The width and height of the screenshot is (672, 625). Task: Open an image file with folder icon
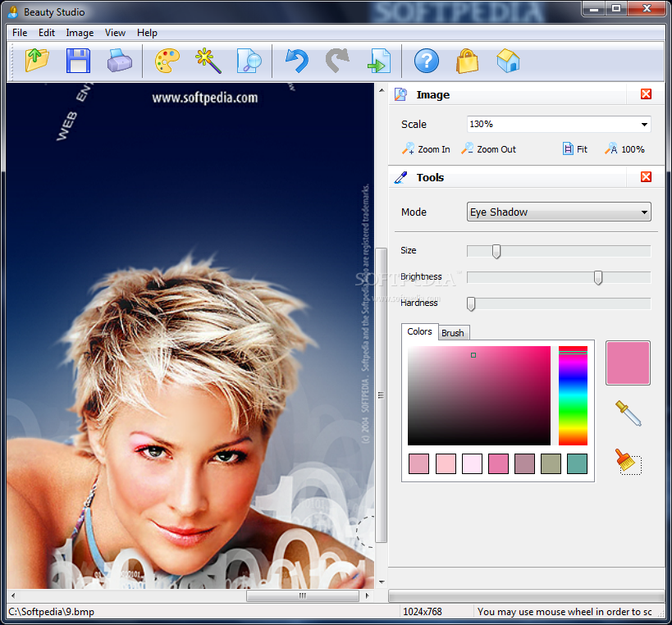click(x=37, y=61)
